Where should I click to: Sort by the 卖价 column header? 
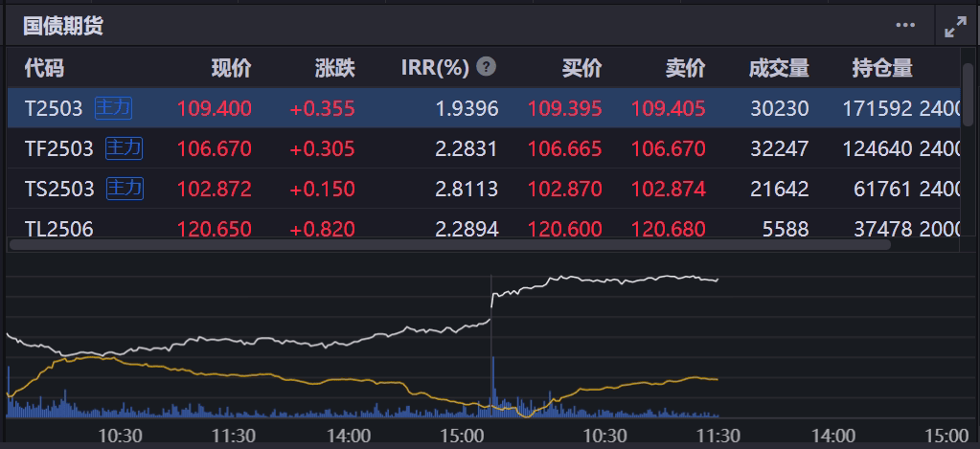click(686, 68)
